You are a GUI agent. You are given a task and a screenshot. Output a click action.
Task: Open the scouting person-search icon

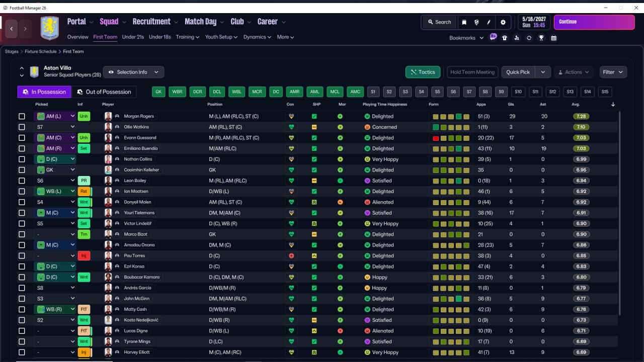pos(517,38)
